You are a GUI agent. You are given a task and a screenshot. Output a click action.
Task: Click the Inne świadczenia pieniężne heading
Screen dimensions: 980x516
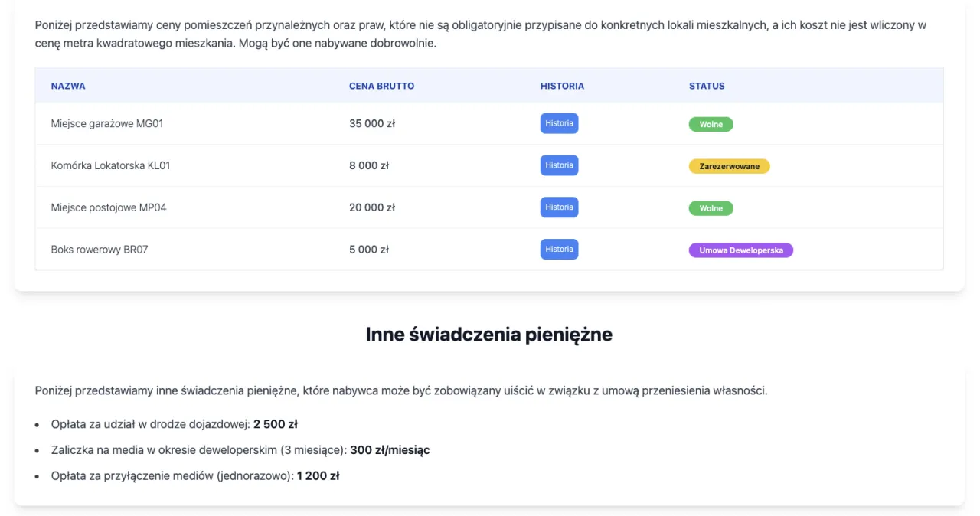pos(489,334)
